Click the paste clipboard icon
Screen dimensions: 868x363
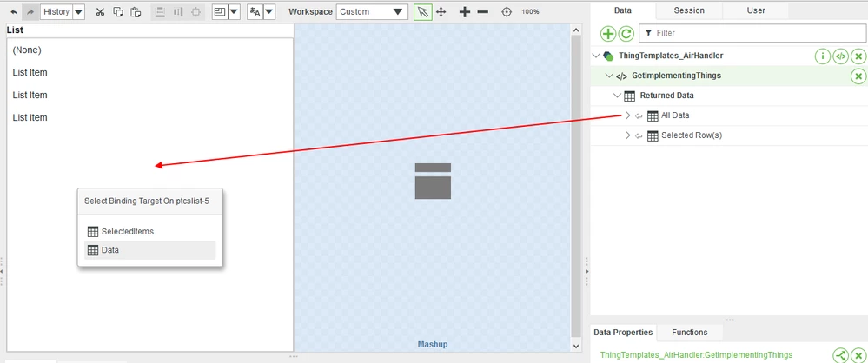pyautogui.click(x=136, y=11)
